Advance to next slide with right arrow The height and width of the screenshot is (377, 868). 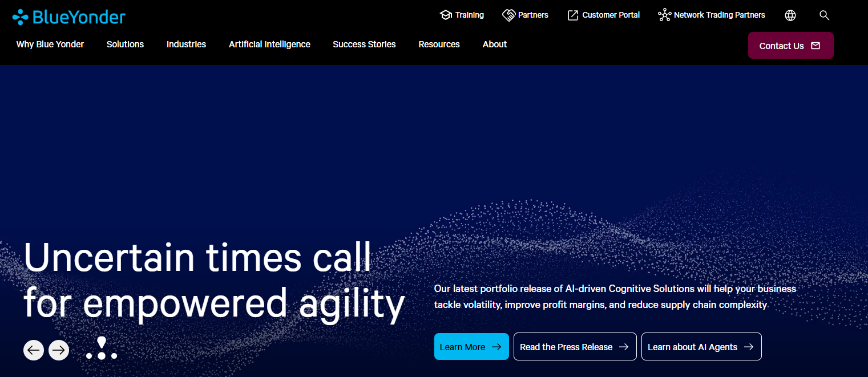pos(59,350)
